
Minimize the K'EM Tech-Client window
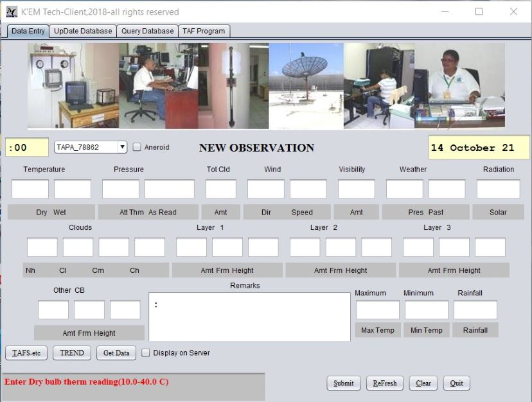[x=445, y=12]
